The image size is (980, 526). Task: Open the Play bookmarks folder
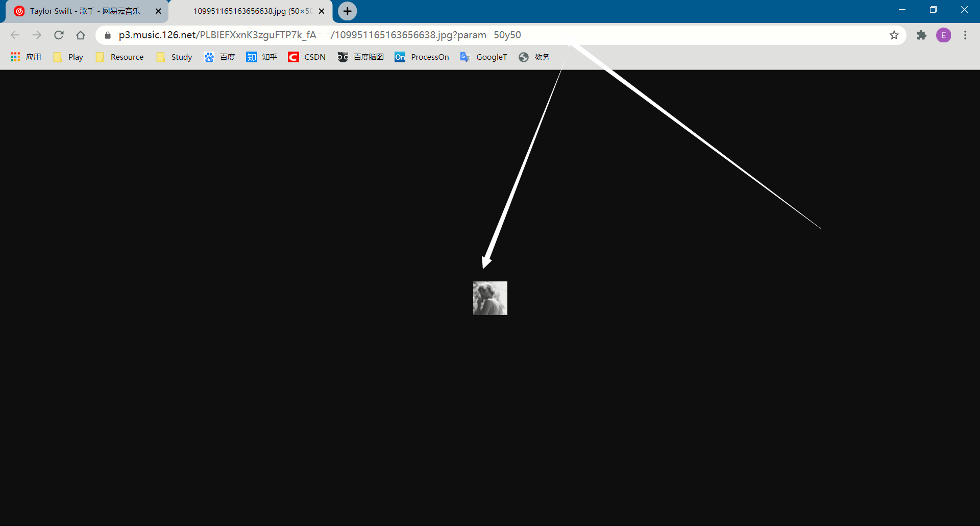click(x=68, y=57)
